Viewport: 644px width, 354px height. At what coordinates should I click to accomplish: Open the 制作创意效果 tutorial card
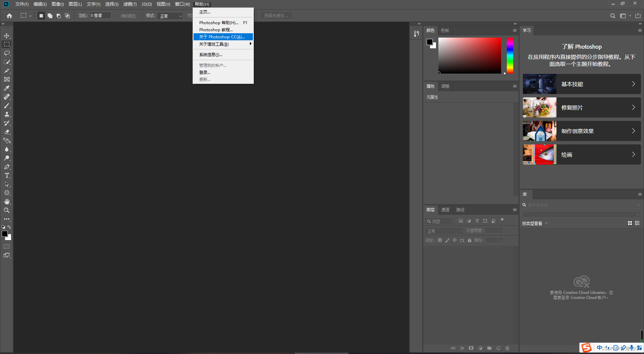[x=582, y=131]
